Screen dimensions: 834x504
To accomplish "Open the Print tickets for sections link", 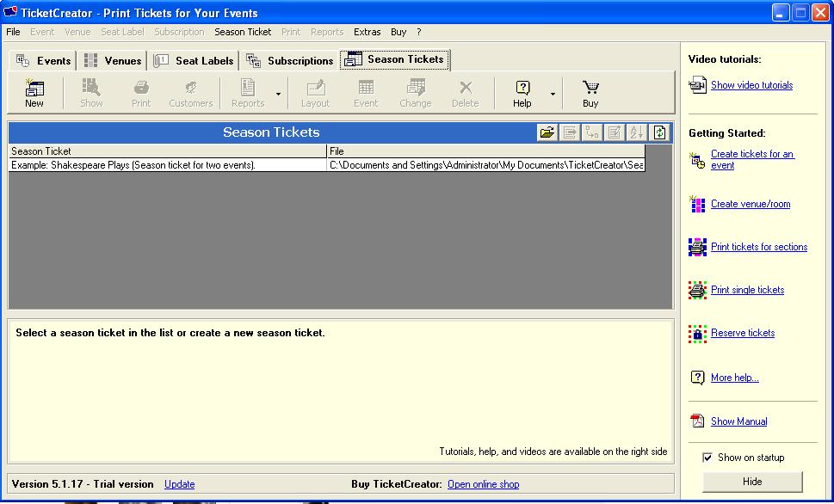I will [759, 247].
